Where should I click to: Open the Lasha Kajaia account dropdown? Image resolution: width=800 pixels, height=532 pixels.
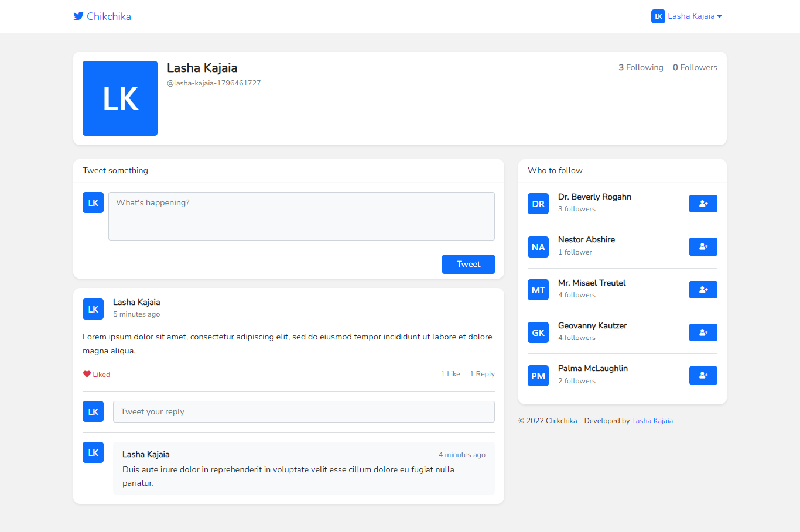(x=695, y=16)
